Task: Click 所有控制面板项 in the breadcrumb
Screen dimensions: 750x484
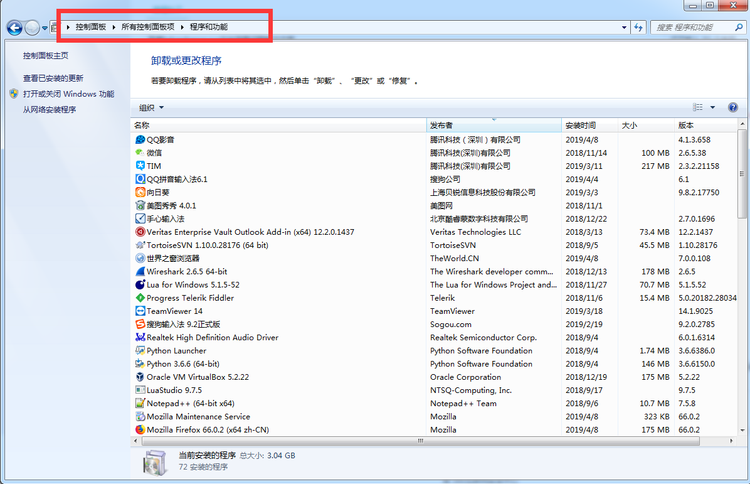Action: click(148, 27)
